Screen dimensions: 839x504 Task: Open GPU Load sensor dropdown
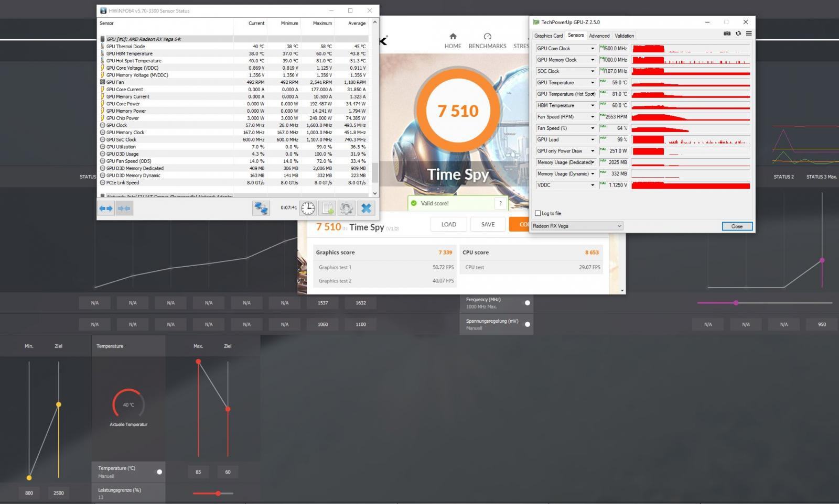click(593, 140)
